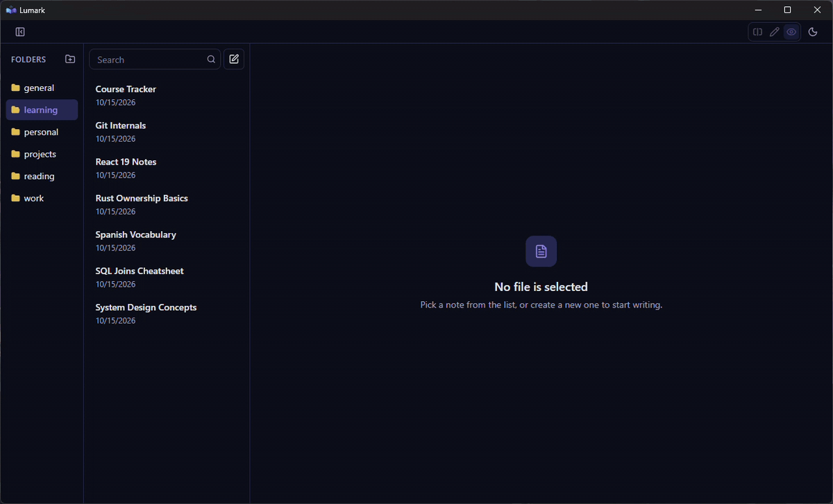Click the magnifier icon in the search box

pyautogui.click(x=211, y=60)
